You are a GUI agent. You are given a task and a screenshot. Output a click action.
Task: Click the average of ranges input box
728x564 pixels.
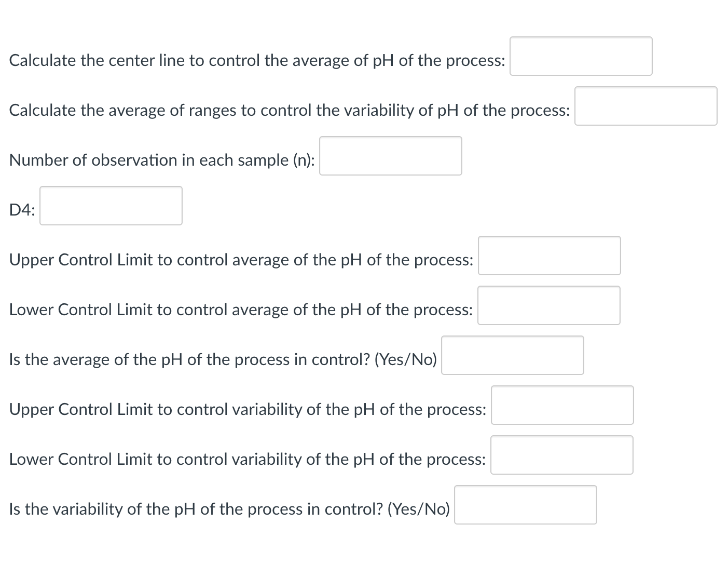[645, 106]
